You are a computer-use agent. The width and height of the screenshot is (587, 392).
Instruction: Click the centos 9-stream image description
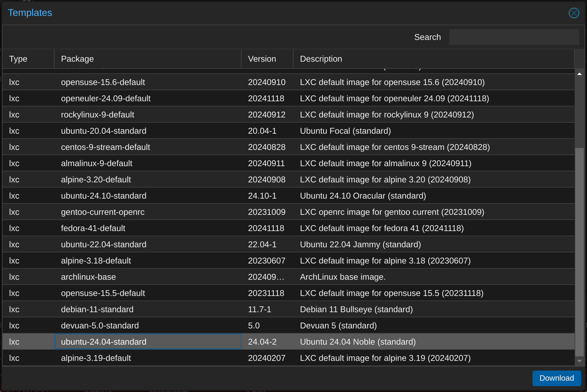tap(395, 147)
